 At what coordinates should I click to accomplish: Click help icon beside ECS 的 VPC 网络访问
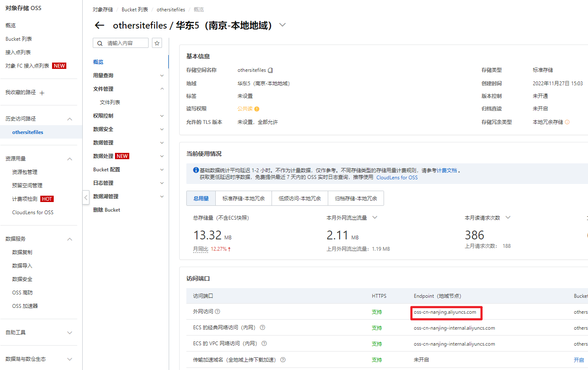[264, 344]
